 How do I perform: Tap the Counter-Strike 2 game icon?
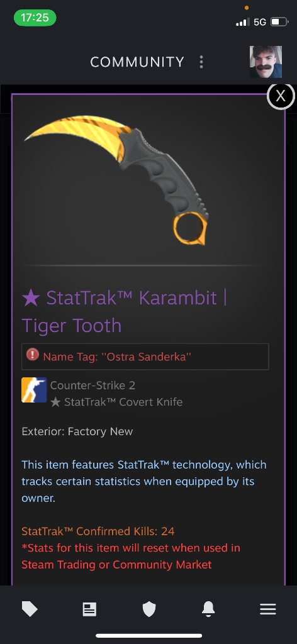[34, 390]
